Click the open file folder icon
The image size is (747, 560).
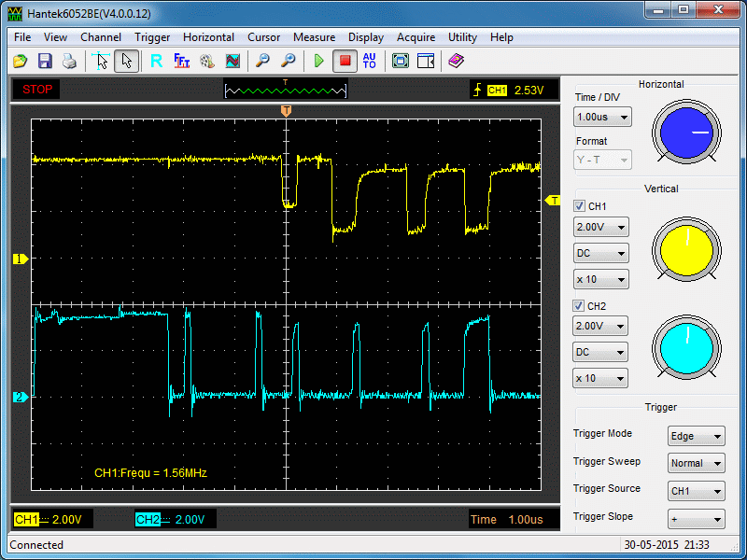click(21, 61)
